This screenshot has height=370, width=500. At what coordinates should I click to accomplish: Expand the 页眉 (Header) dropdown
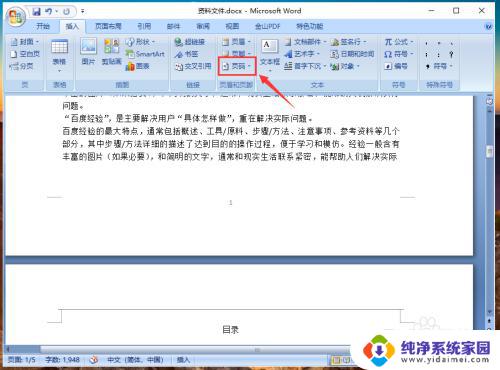coord(237,42)
